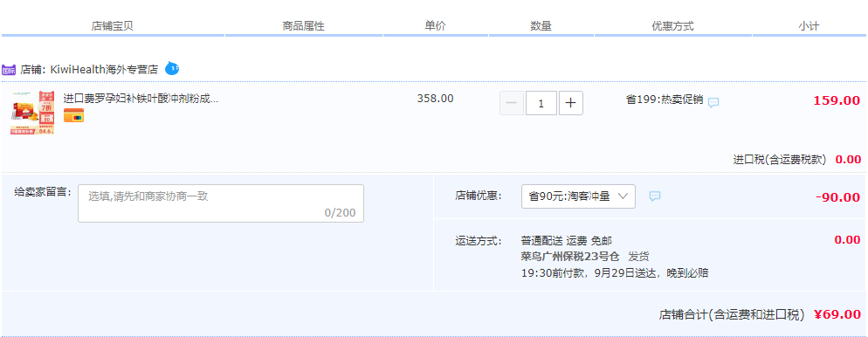Viewport: 868px width, 337px height.
Task: Click the purple international badge before store name
Action: click(x=9, y=70)
